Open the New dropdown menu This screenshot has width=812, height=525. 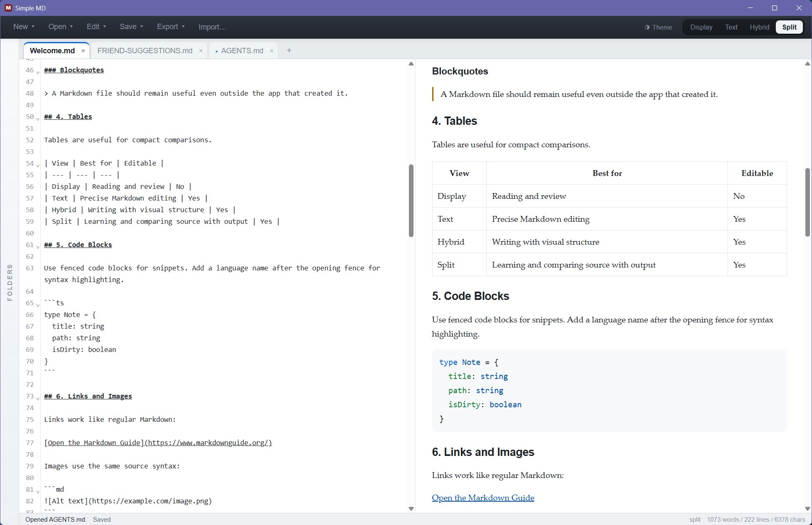pyautogui.click(x=24, y=27)
